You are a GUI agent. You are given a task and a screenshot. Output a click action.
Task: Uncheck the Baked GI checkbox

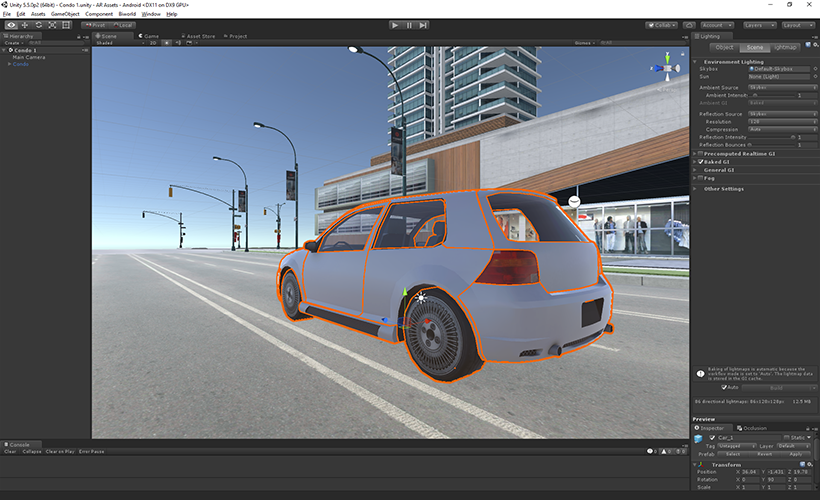coord(700,162)
